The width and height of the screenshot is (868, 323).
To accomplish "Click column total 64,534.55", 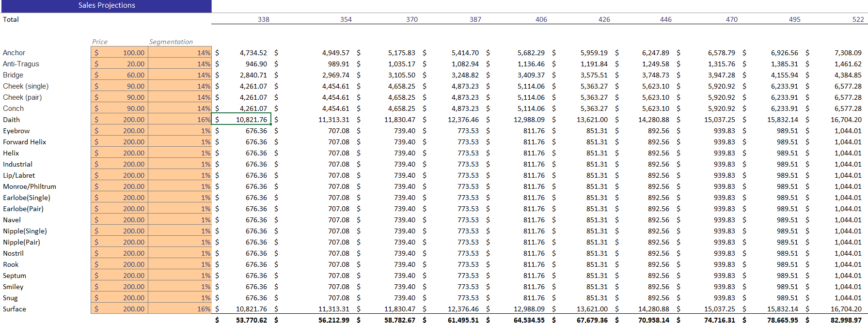I will [x=529, y=320].
